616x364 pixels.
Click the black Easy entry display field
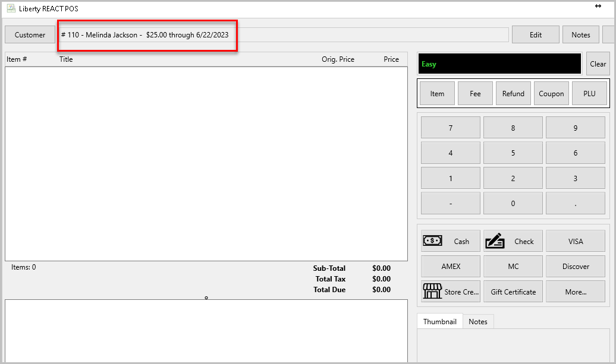click(499, 64)
